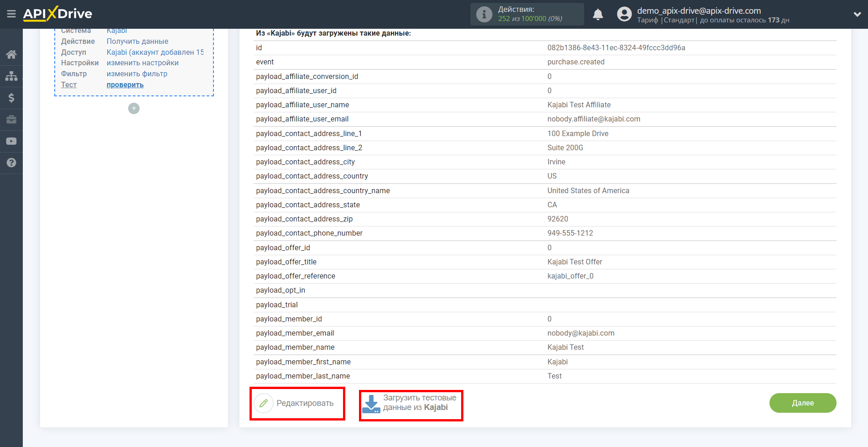Click the Тест label
Viewport: 868px width, 447px height.
tap(69, 84)
